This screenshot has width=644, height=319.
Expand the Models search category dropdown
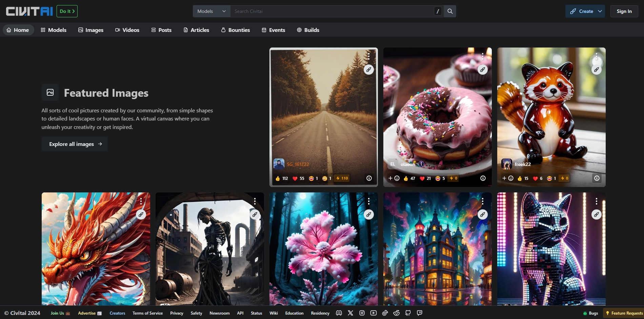[212, 11]
